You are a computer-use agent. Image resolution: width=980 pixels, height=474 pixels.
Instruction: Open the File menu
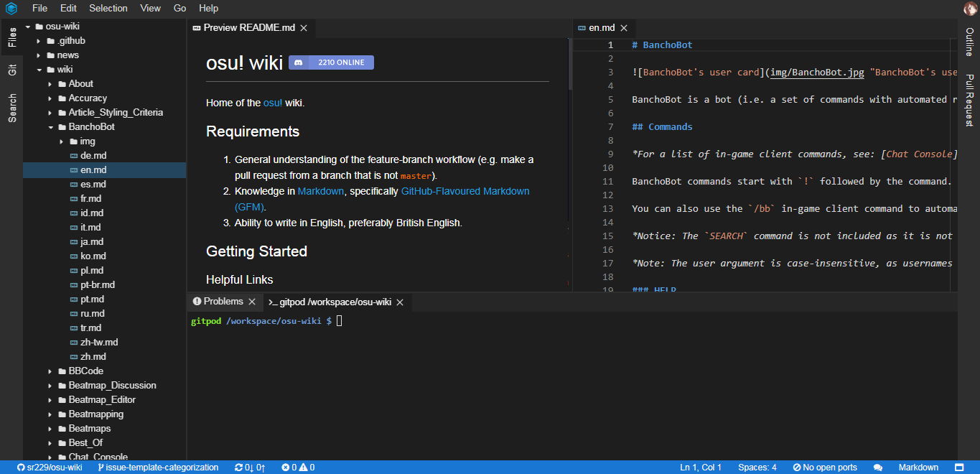tap(39, 8)
